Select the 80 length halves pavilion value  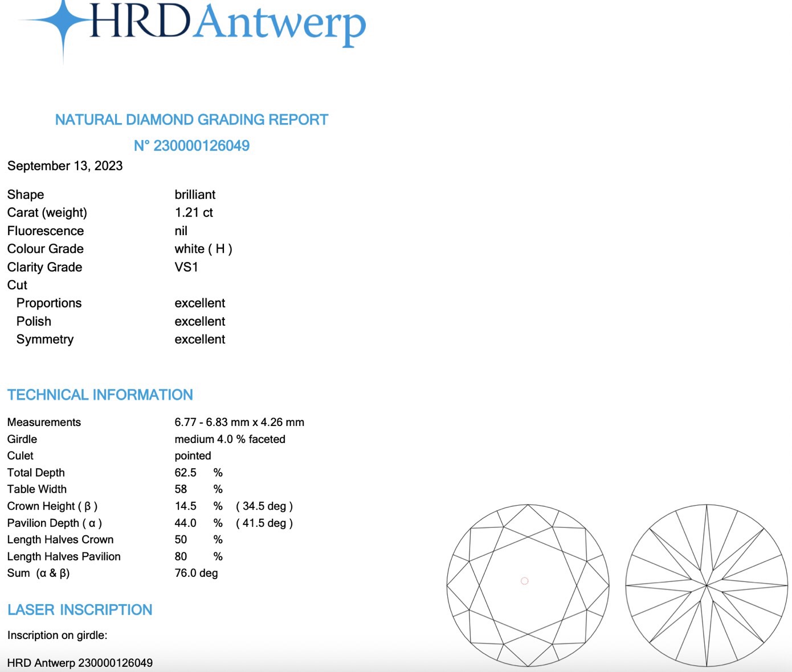(x=181, y=556)
